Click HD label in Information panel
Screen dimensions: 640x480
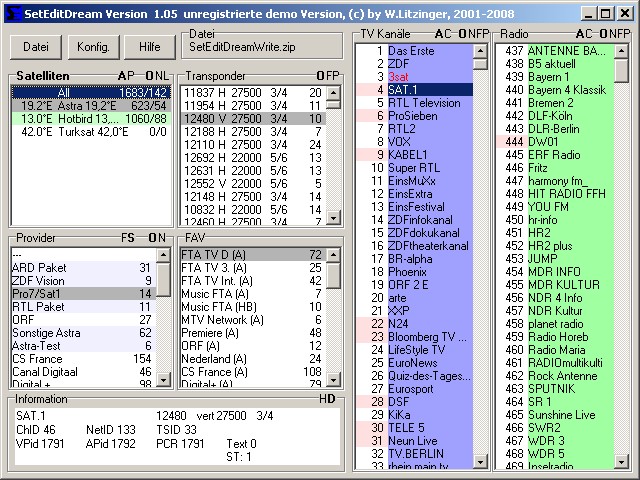click(x=327, y=399)
